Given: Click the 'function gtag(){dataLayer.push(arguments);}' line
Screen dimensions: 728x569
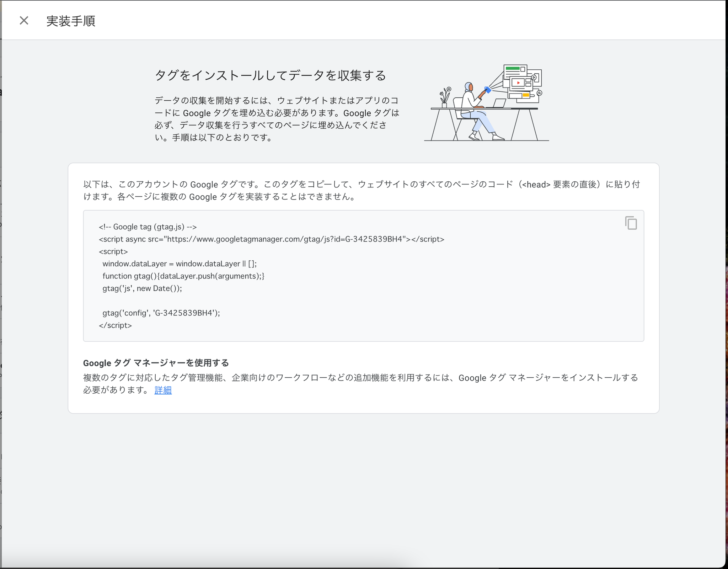Looking at the screenshot, I should click(x=183, y=276).
